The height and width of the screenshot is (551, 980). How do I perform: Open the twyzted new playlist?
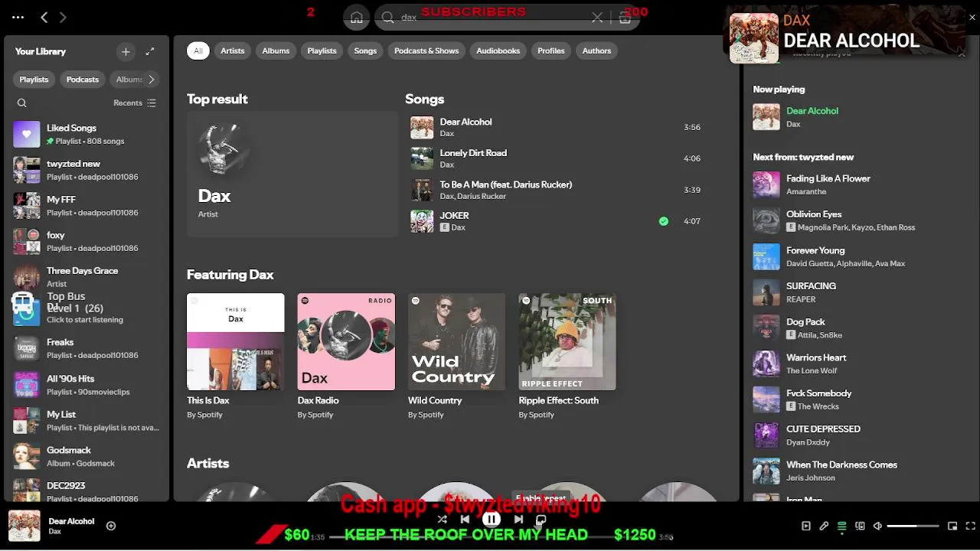tap(87, 170)
